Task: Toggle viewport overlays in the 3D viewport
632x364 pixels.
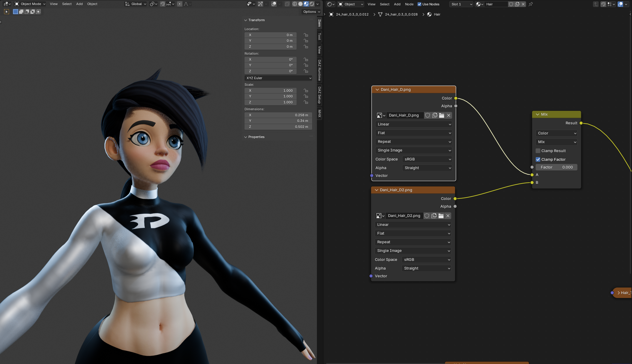Action: point(274,4)
